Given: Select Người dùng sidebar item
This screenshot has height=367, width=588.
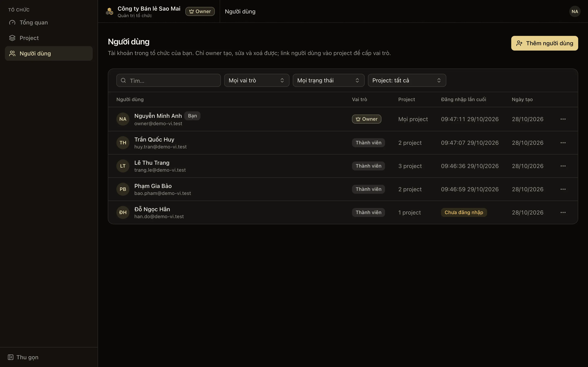Looking at the screenshot, I should (49, 53).
